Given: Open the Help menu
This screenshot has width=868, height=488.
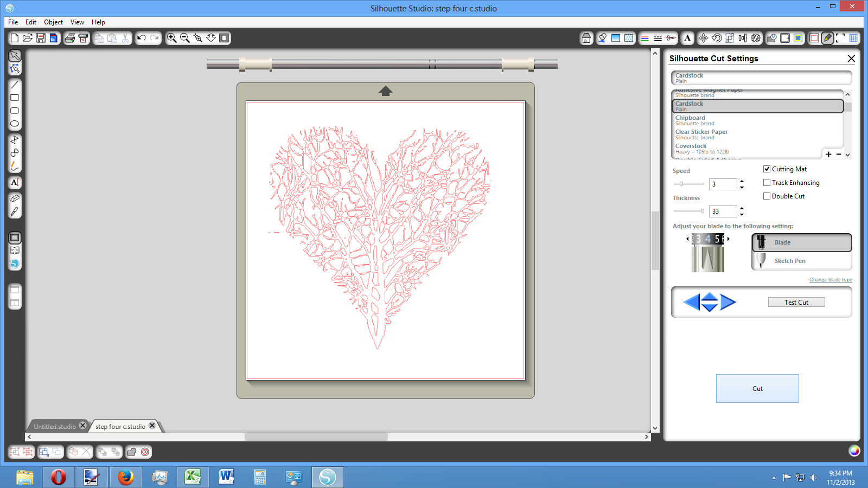Looking at the screenshot, I should tap(98, 22).
